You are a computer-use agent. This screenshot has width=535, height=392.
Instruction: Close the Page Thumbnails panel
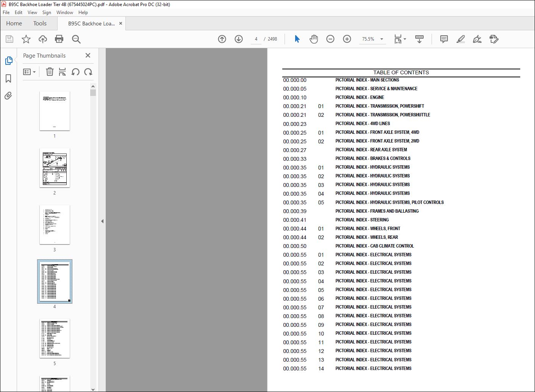[x=88, y=55]
